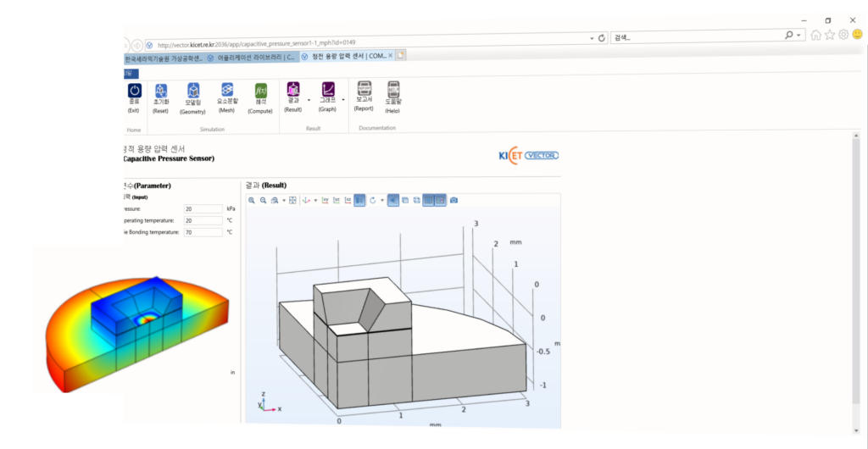This screenshot has height=449, width=868.
Task: Click the Reset simulation icon
Action: [x=161, y=91]
